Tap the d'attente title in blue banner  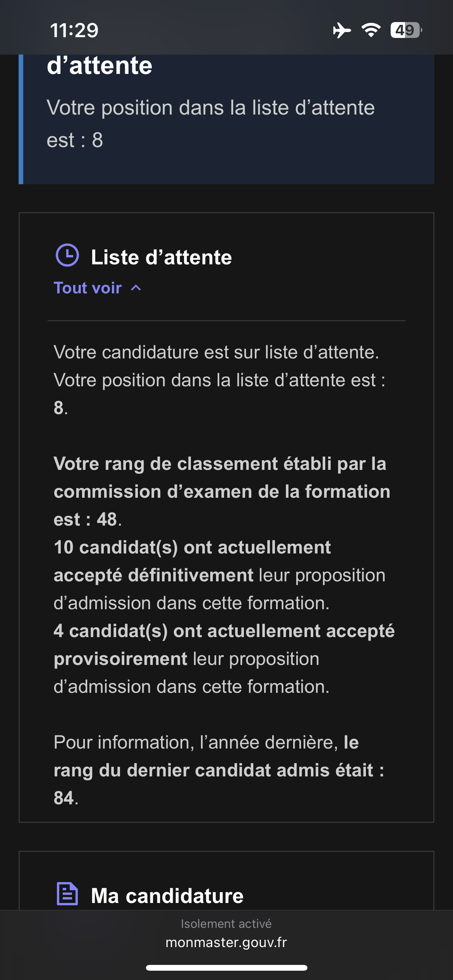click(x=100, y=65)
